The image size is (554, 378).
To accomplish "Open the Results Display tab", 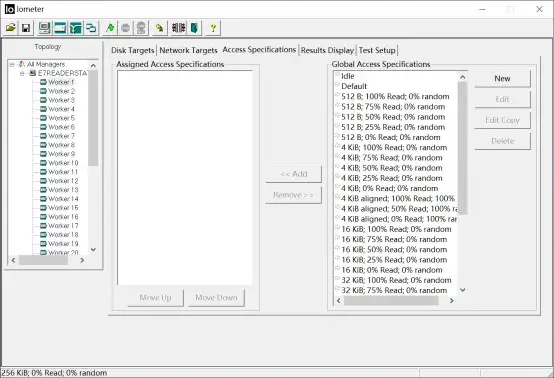I will [327, 50].
